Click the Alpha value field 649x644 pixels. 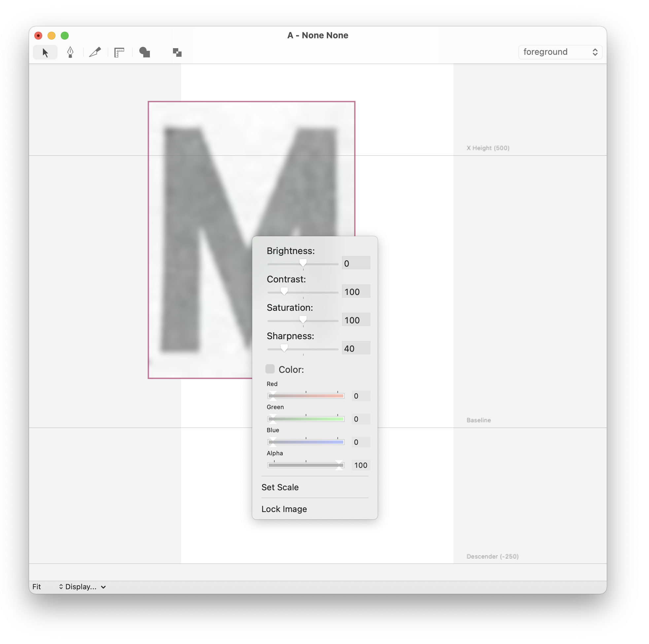[361, 466]
